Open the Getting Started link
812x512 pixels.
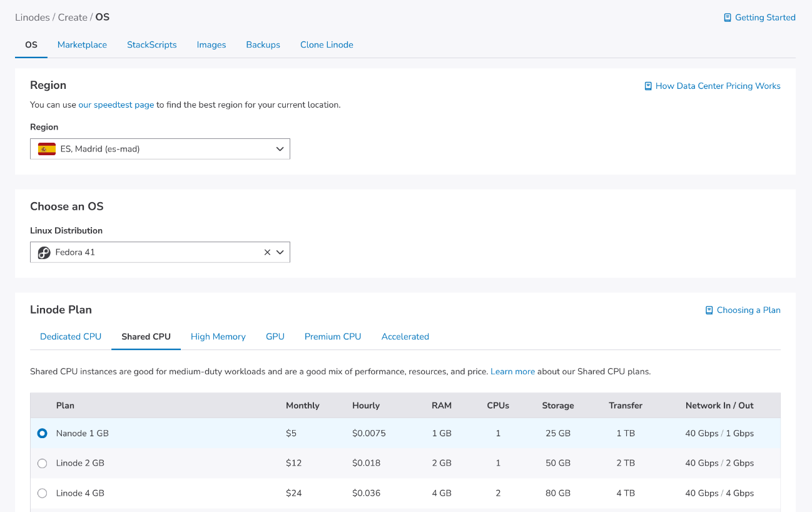point(765,18)
